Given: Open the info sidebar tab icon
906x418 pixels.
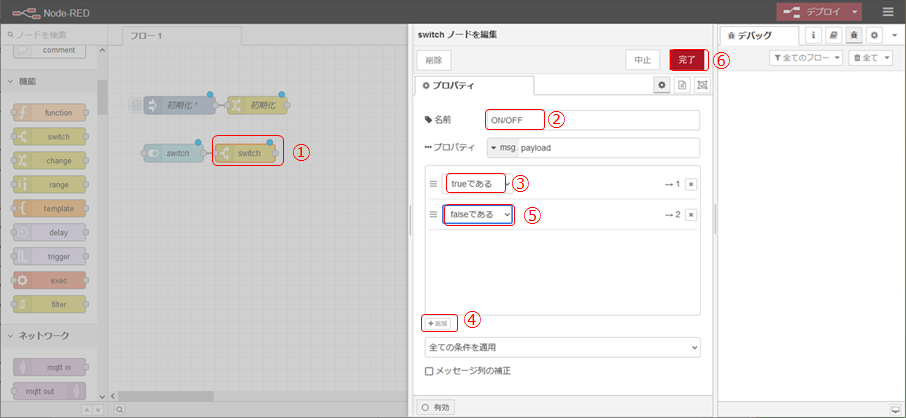Looking at the screenshot, I should [x=813, y=34].
